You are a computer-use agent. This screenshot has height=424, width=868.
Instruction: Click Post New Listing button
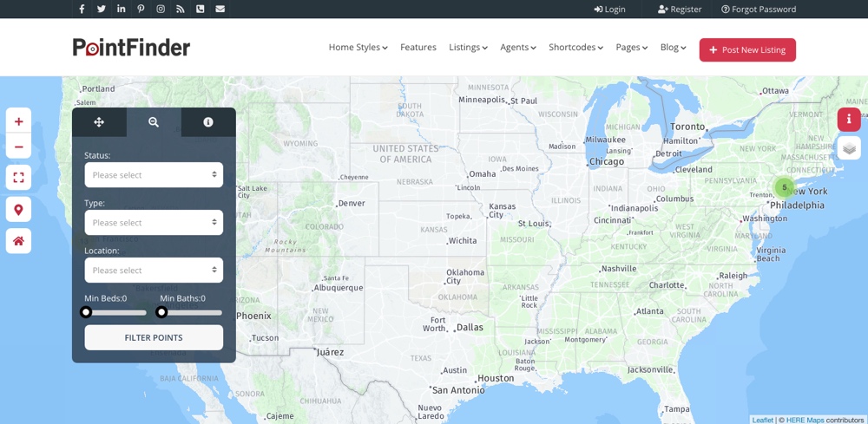pos(747,49)
